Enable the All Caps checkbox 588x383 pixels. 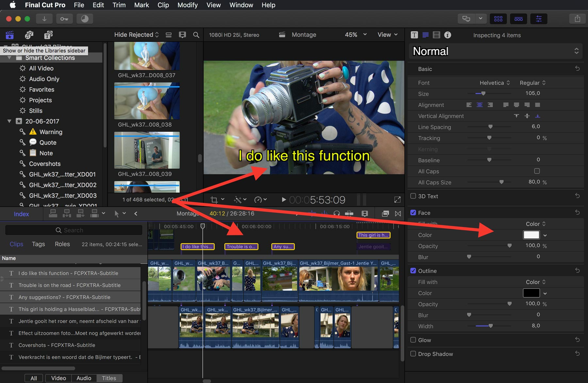[537, 171]
